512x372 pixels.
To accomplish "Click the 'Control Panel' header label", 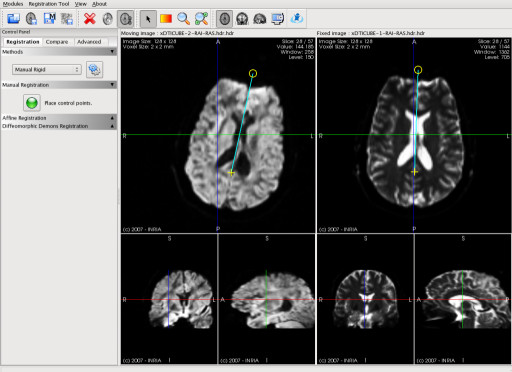I will pyautogui.click(x=16, y=32).
